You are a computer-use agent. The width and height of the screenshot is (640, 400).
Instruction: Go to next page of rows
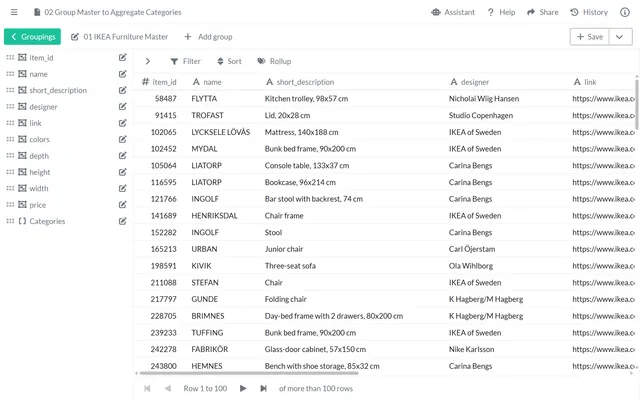(243, 388)
